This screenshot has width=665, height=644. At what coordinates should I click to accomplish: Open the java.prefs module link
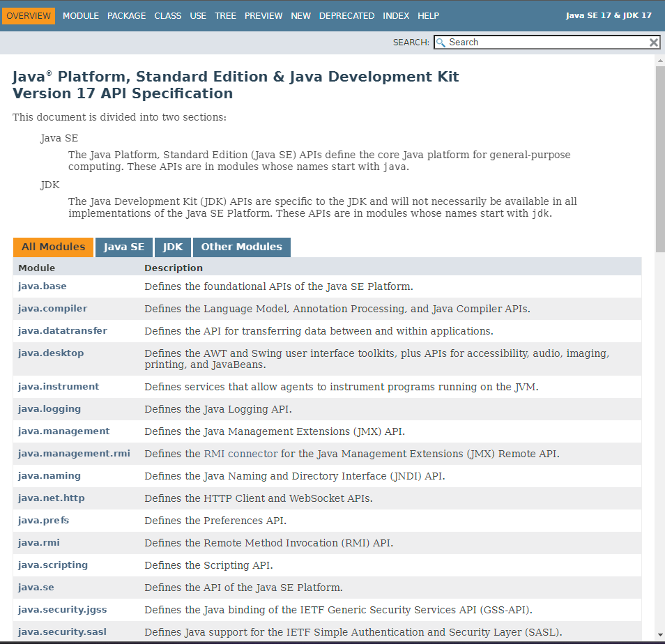pos(43,520)
